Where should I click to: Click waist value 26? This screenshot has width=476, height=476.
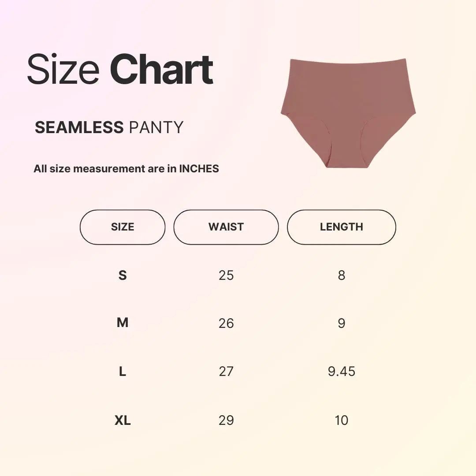click(226, 324)
